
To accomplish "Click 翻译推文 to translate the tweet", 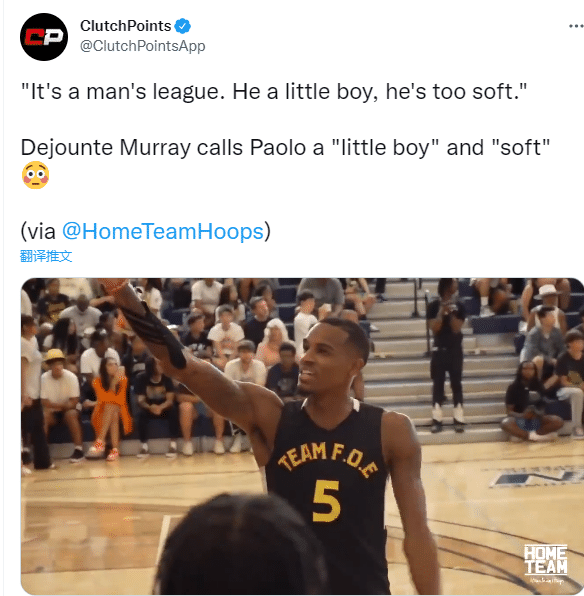I will (46, 256).
